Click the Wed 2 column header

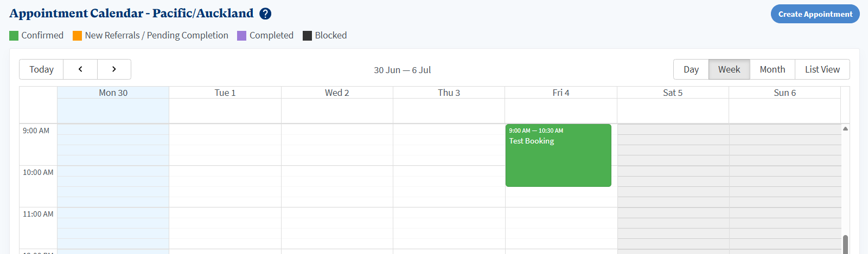click(337, 93)
